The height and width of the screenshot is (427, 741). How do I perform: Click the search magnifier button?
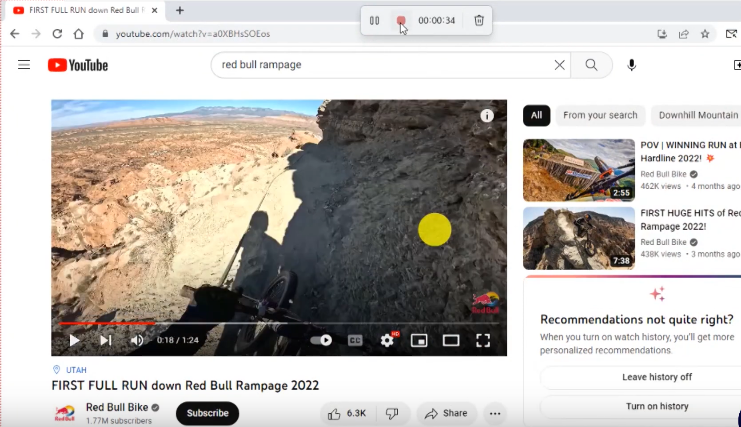(x=592, y=65)
